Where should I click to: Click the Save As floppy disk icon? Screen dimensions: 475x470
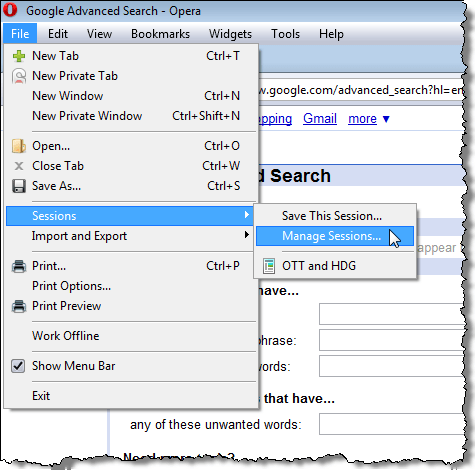[19, 186]
